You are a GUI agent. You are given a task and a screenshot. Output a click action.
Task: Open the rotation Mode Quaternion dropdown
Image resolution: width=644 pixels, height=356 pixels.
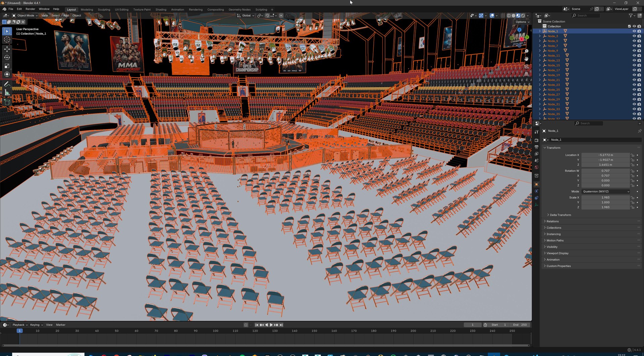(x=606, y=191)
